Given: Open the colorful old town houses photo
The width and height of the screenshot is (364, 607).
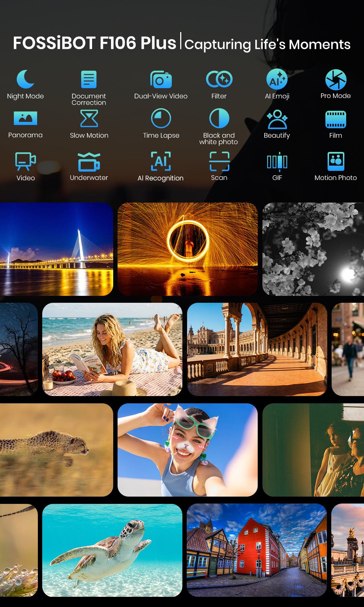Looking at the screenshot, I should tap(257, 550).
